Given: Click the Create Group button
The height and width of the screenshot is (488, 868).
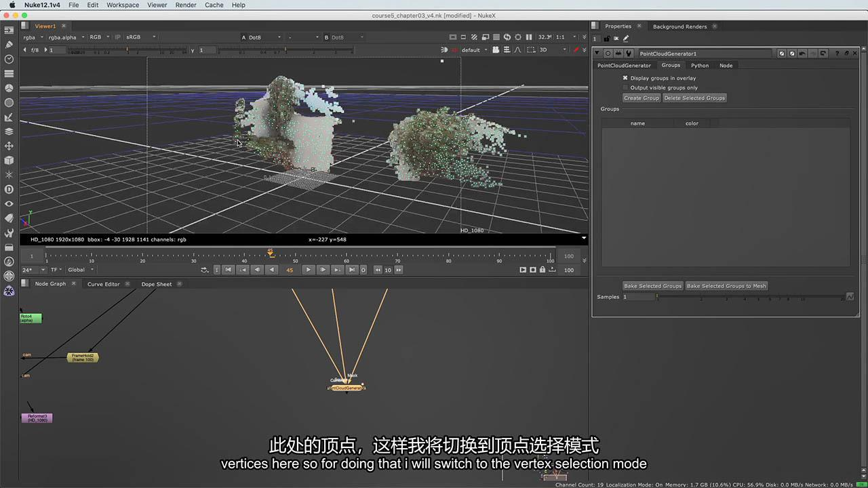Looking at the screenshot, I should (642, 98).
